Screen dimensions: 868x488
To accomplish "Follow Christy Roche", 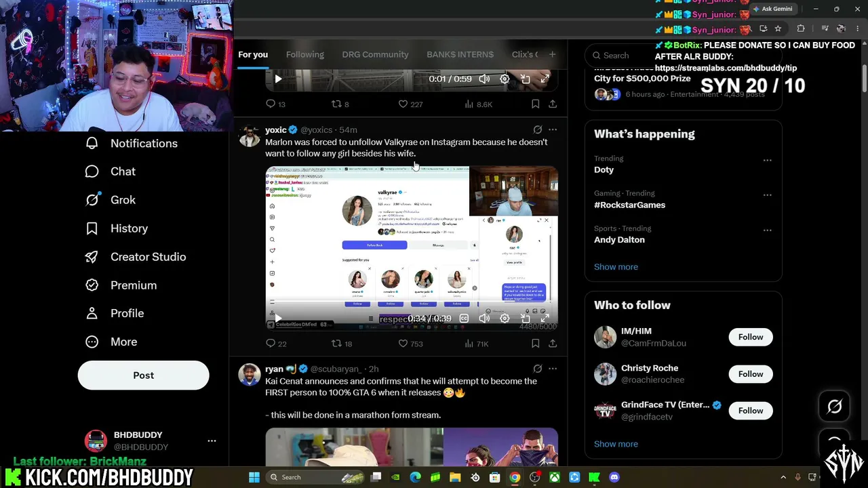I will pyautogui.click(x=751, y=374).
